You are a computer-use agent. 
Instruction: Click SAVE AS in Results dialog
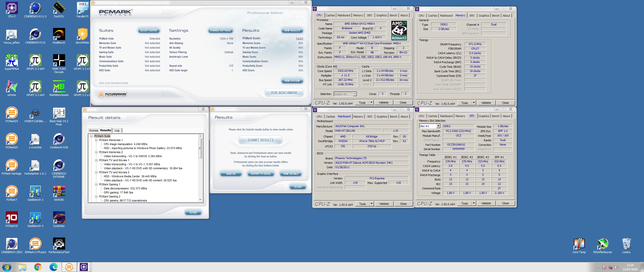(231, 174)
